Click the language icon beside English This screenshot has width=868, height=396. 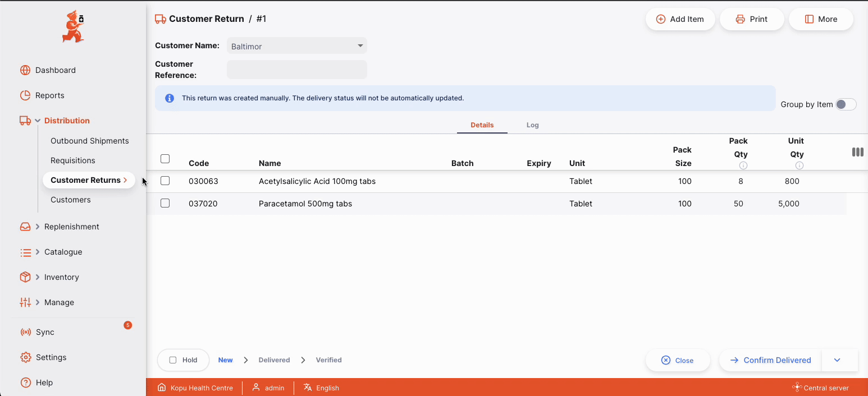(308, 388)
